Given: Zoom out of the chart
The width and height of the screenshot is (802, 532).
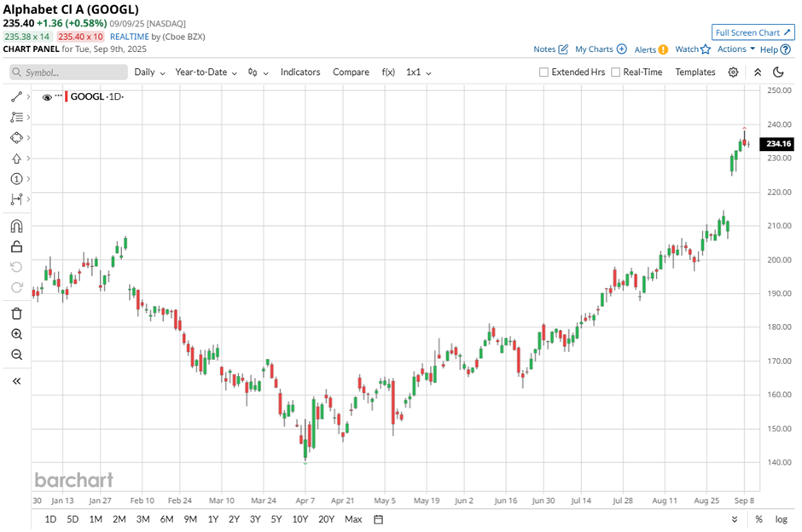Looking at the screenshot, I should (16, 355).
